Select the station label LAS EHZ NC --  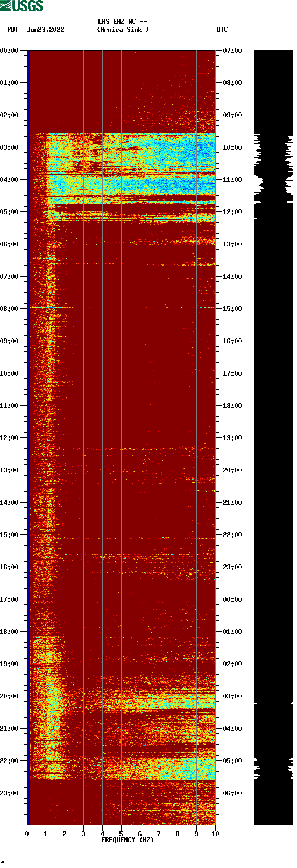pos(123,22)
